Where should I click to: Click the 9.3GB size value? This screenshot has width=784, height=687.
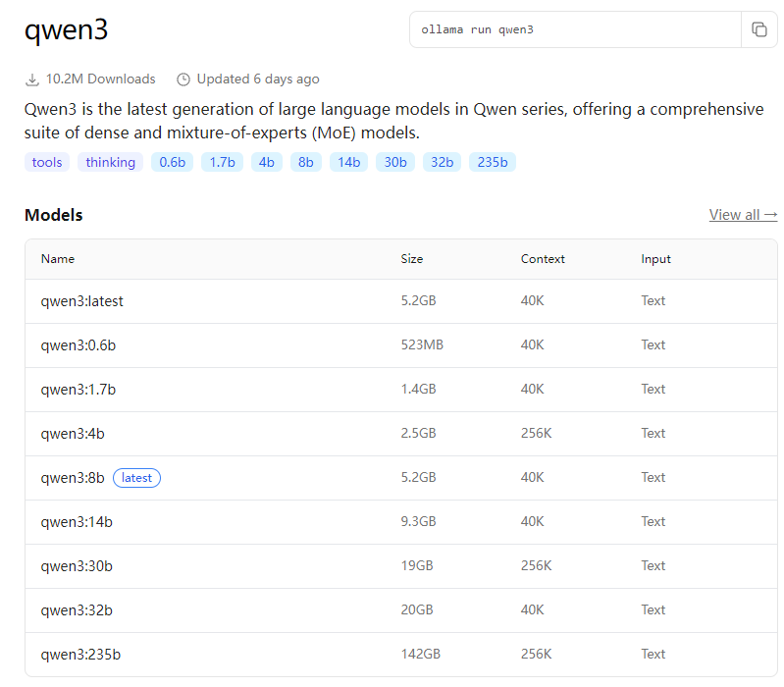pos(419,521)
